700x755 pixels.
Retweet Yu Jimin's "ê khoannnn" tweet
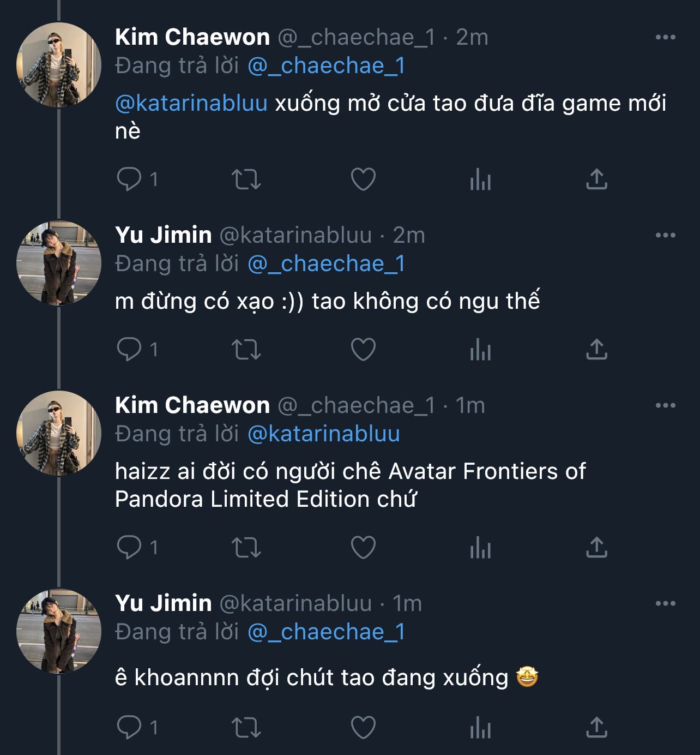coord(246,727)
